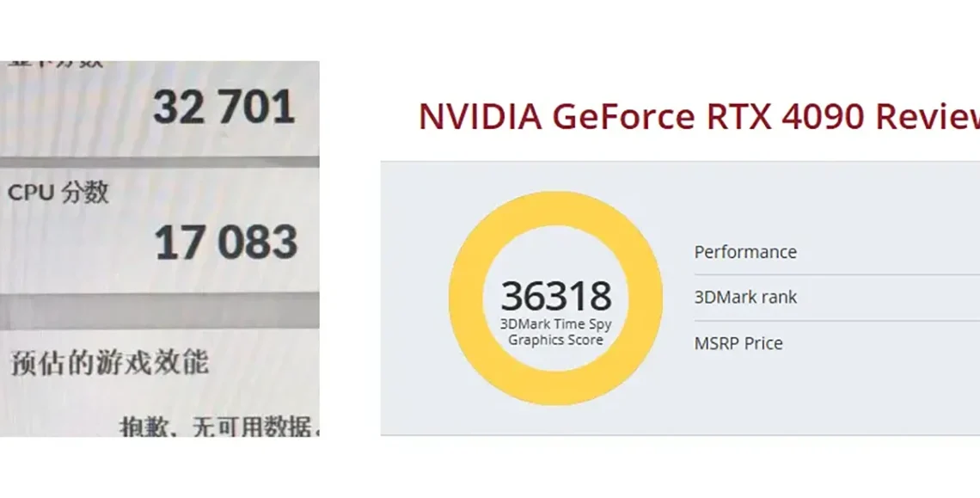Open the Performance row

pos(837,251)
